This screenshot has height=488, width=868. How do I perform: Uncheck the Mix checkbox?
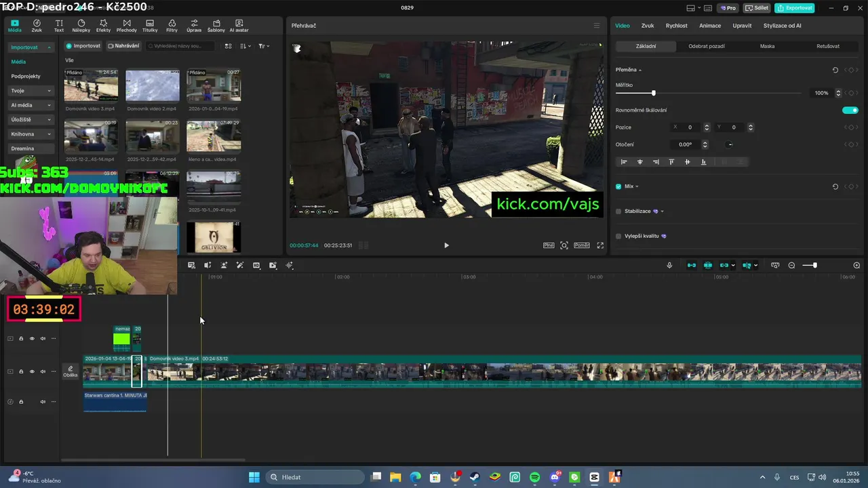click(x=618, y=186)
